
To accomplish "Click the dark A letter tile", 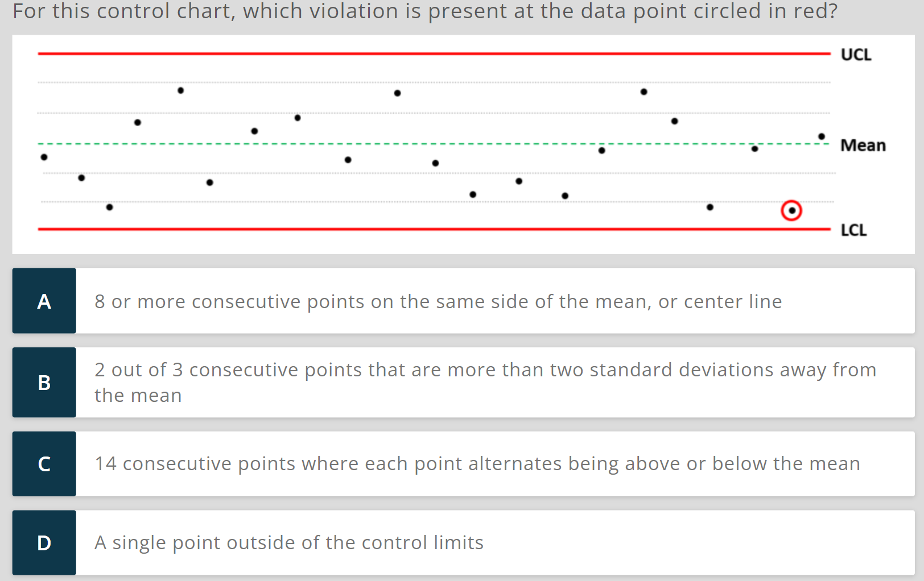I will coord(44,301).
